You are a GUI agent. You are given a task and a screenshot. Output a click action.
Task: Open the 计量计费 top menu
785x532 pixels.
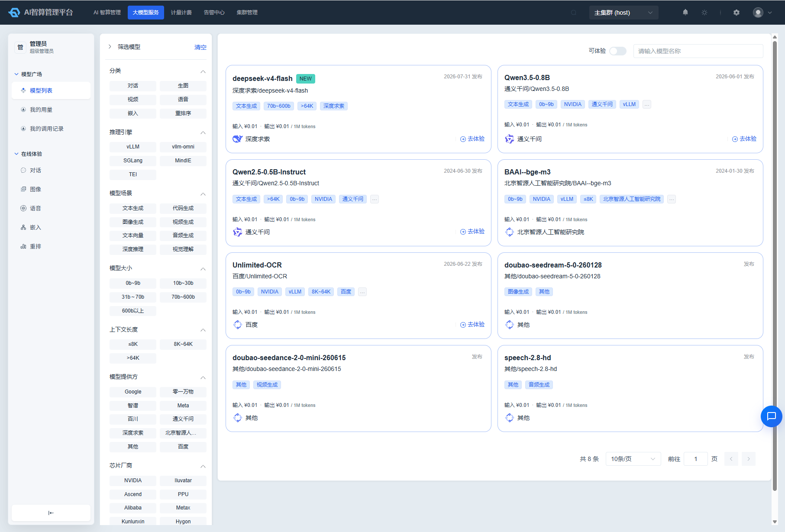pos(181,13)
